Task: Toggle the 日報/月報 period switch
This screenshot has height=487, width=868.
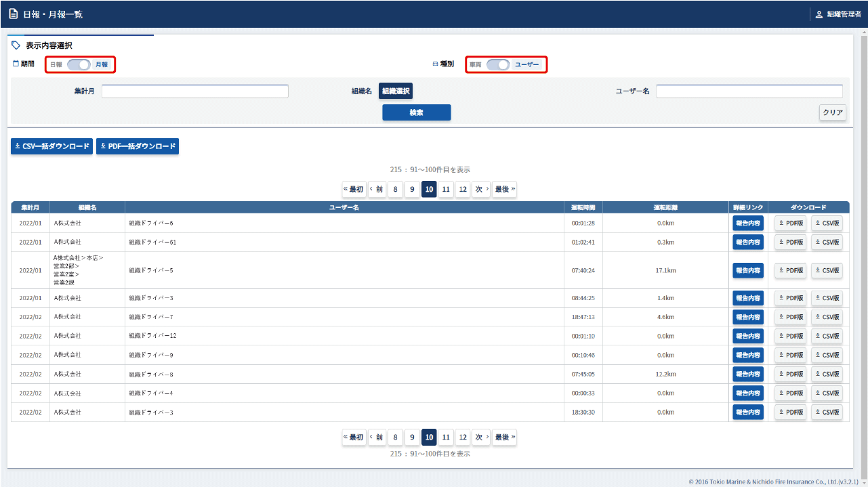Action: tap(79, 64)
